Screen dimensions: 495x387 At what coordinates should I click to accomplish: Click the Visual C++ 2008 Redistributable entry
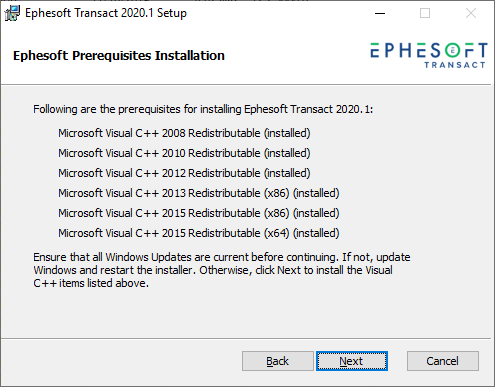[184, 133]
